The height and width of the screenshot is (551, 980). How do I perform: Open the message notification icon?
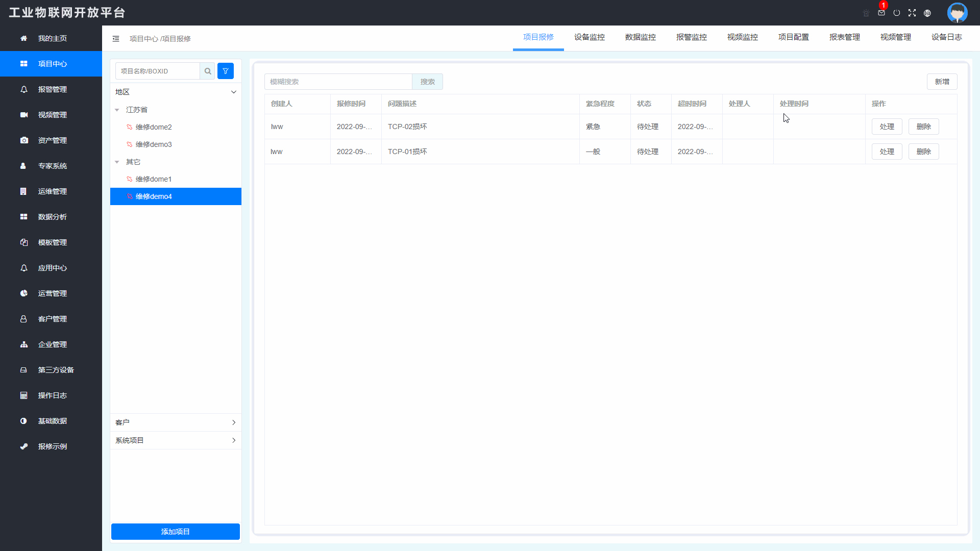[x=881, y=13]
